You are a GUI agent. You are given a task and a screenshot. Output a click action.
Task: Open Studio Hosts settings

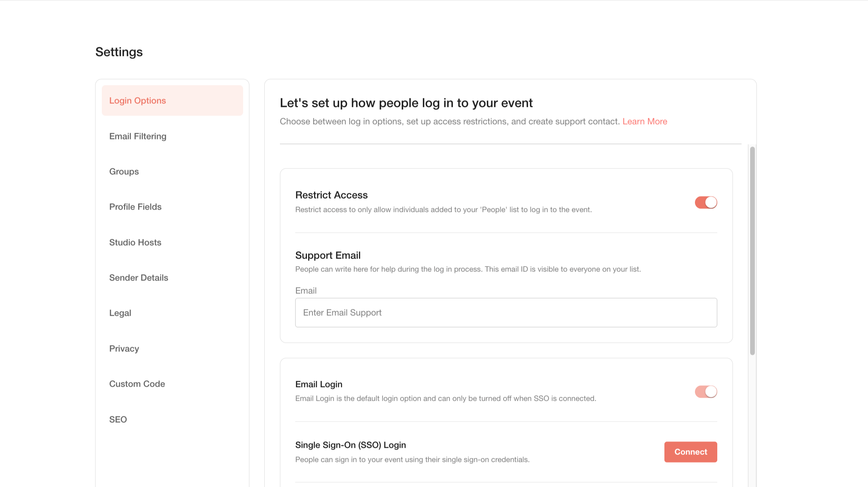pos(135,242)
